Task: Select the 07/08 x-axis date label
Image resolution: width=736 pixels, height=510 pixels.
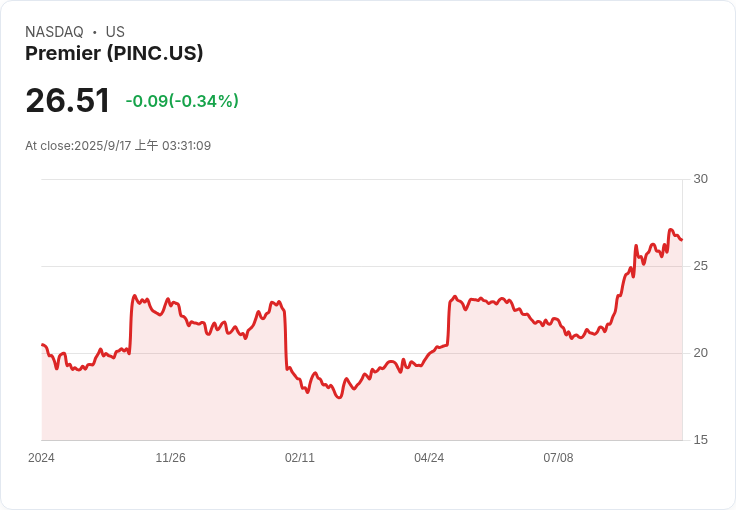Action: pos(558,458)
